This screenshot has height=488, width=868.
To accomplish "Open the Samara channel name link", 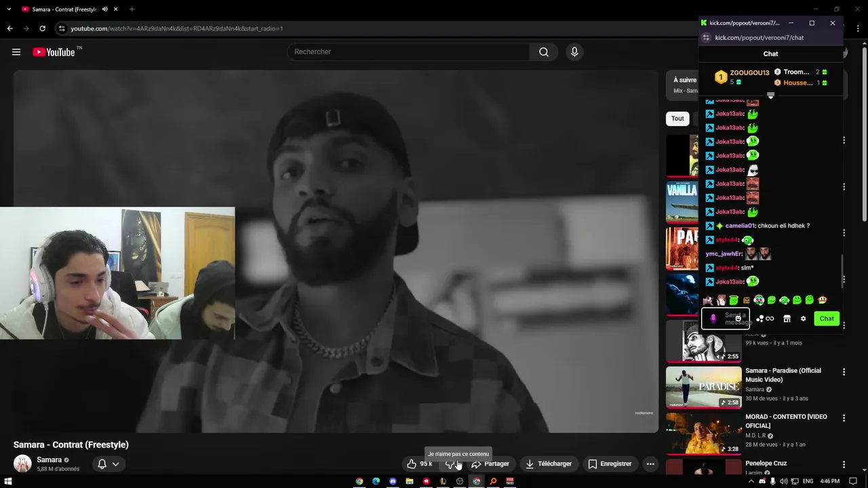I will click(49, 460).
